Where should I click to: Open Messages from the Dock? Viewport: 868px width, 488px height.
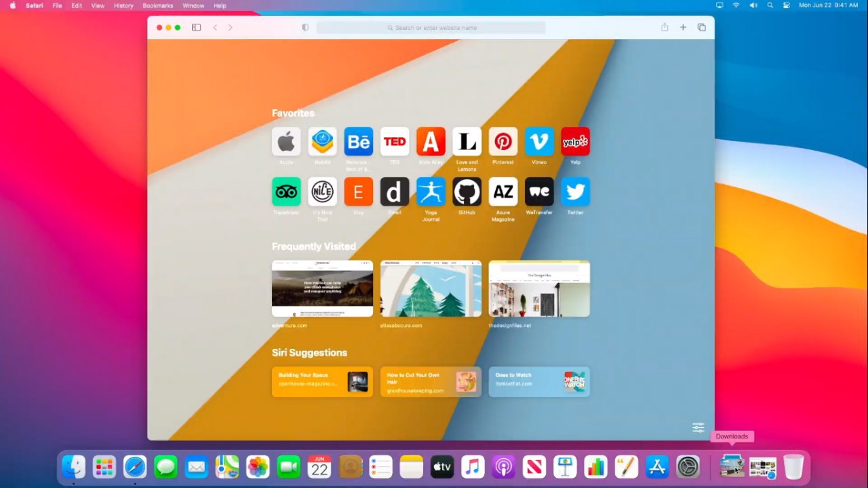point(165,466)
